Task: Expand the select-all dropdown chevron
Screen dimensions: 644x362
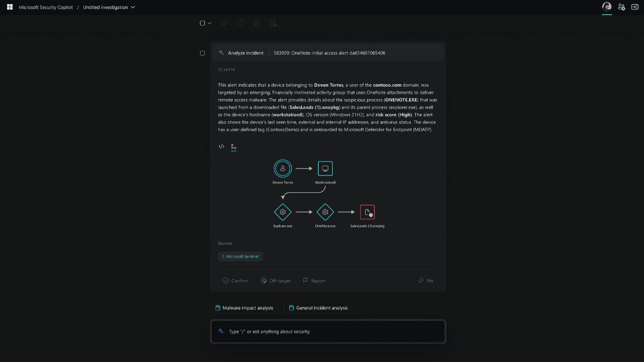Action: click(x=209, y=23)
